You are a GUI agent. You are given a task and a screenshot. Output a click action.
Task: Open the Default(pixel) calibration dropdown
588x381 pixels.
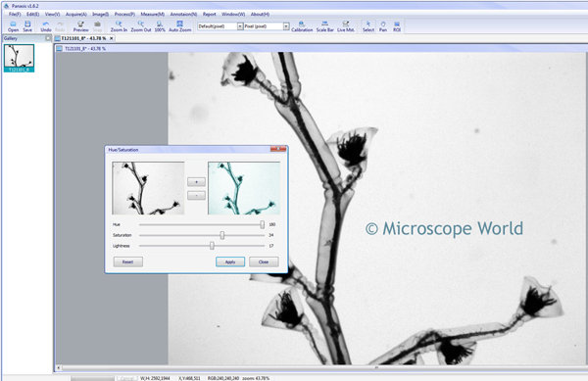click(240, 26)
